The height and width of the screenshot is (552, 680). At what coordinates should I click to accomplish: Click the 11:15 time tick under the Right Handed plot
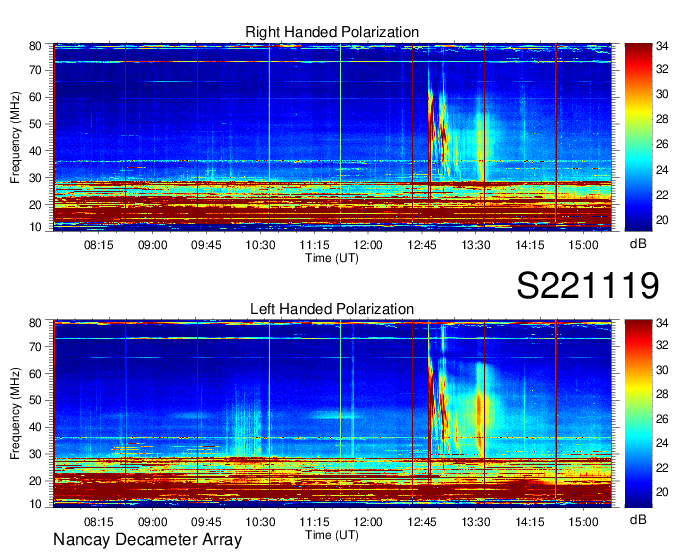click(314, 245)
